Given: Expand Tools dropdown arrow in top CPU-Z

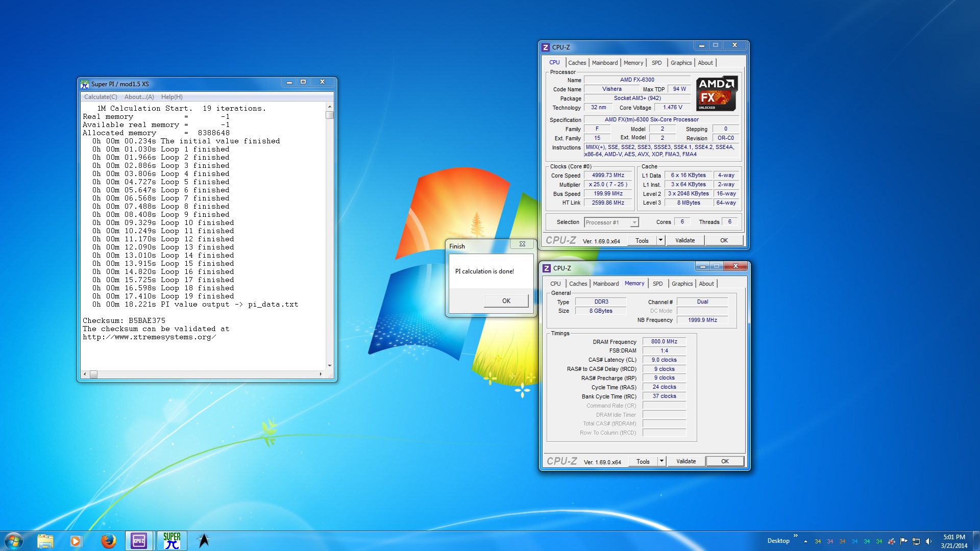Looking at the screenshot, I should point(660,240).
